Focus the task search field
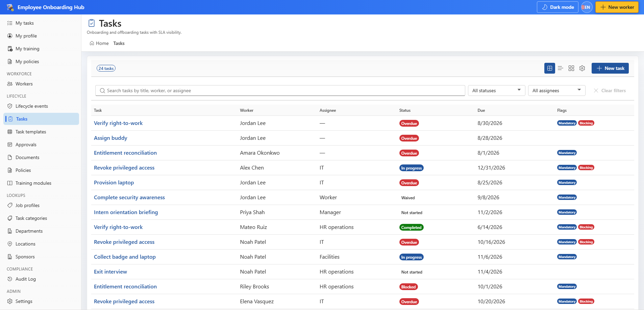The height and width of the screenshot is (310, 644). [x=280, y=91]
